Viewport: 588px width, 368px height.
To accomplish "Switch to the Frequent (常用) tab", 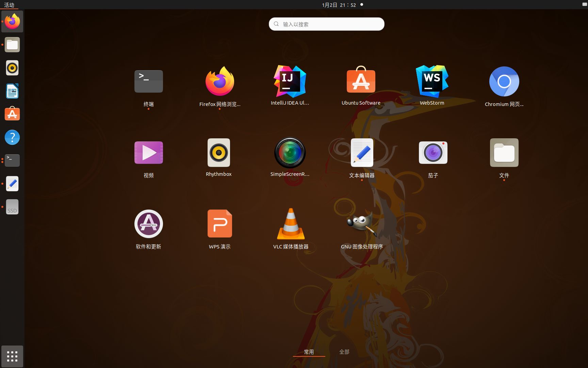I will 309,352.
